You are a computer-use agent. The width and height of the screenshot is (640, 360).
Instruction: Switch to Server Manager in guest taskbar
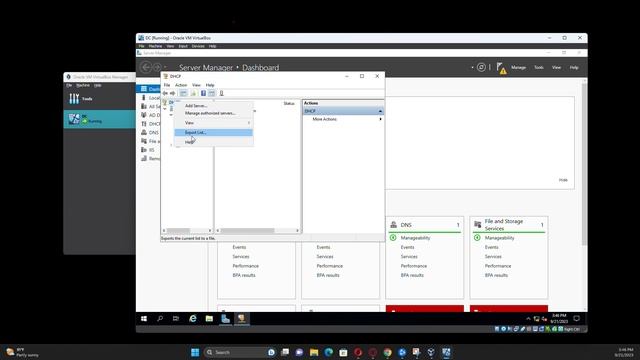pyautogui.click(x=225, y=319)
